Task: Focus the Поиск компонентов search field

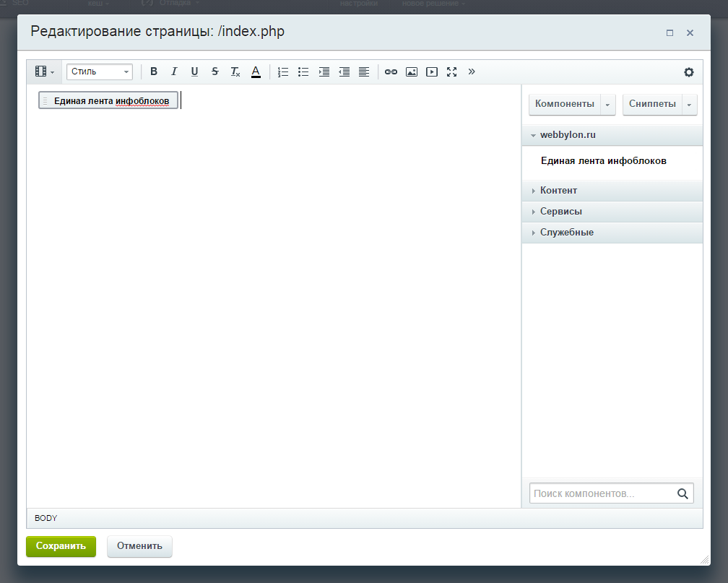Action: pyautogui.click(x=602, y=494)
